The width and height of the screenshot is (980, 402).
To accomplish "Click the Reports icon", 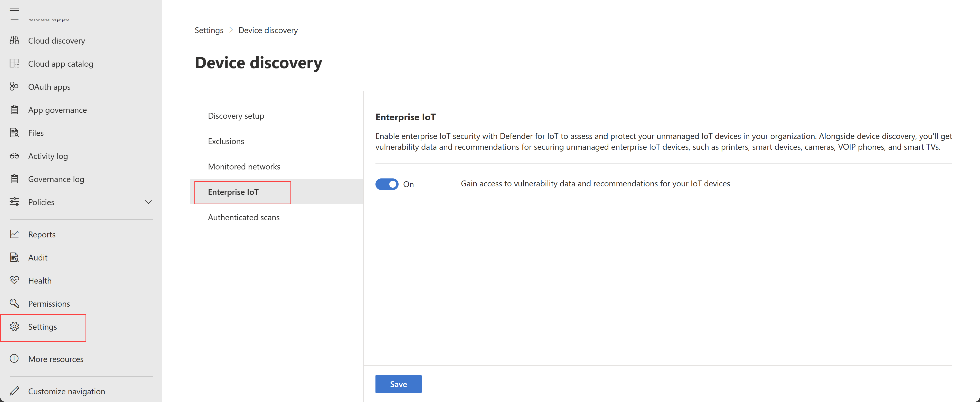I will click(x=16, y=234).
